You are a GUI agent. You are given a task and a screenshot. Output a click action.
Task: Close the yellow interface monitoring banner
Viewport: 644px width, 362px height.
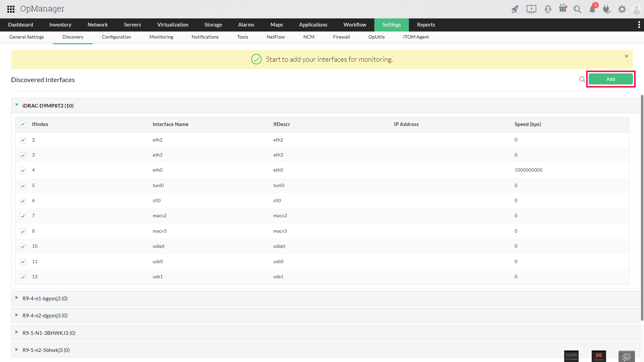tap(626, 56)
